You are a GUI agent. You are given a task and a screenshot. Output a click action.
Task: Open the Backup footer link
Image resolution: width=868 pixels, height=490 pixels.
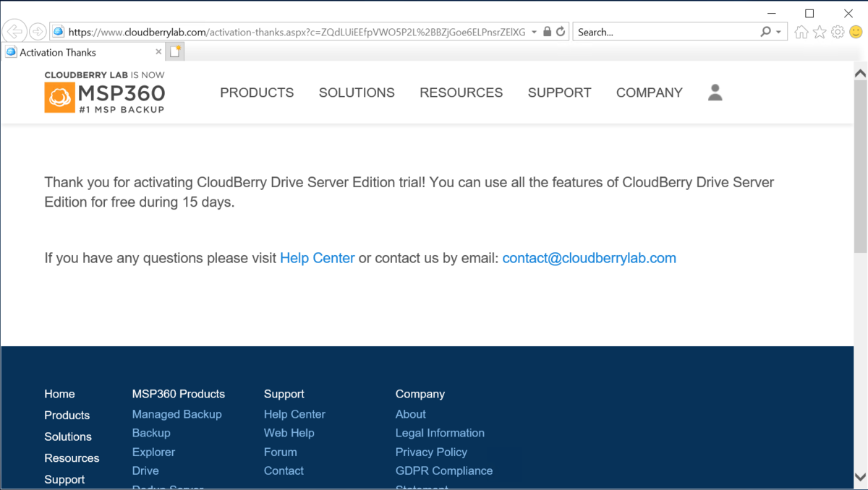(151, 433)
